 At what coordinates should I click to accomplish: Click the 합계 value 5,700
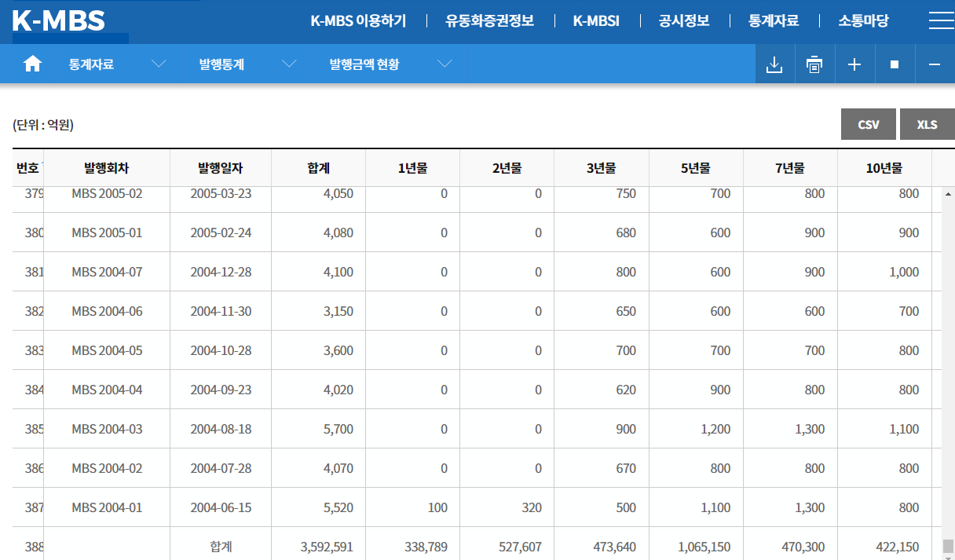tap(338, 429)
